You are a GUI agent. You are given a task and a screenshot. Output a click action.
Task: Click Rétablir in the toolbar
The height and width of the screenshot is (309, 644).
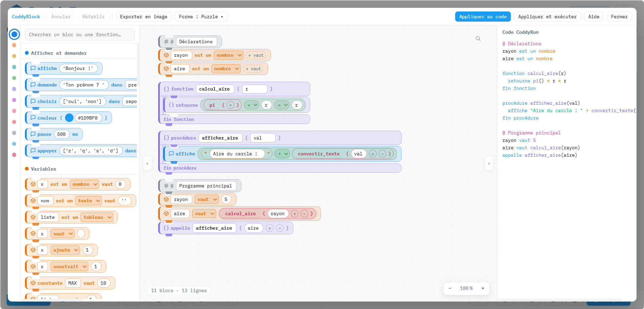93,17
